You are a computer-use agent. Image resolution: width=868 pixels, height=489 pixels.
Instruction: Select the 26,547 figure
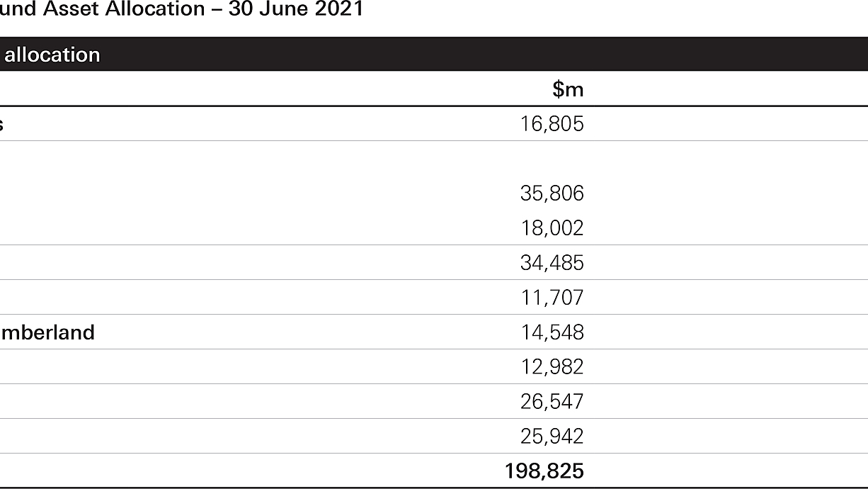click(552, 402)
